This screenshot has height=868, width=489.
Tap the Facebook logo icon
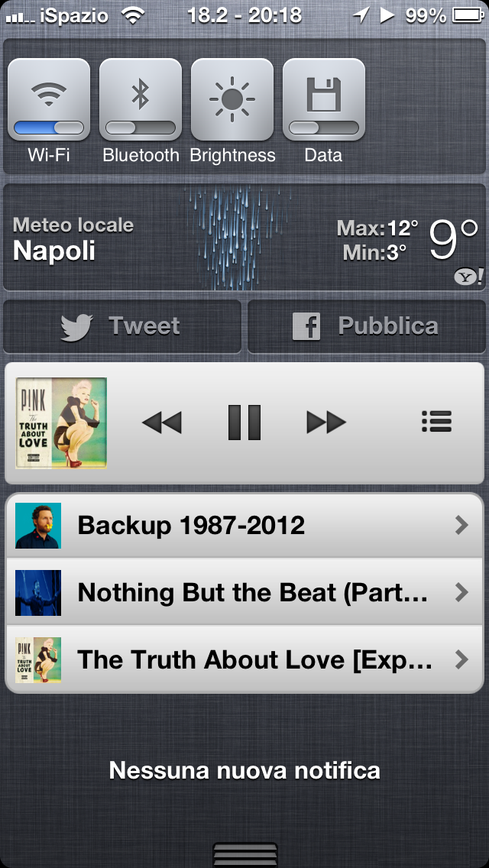point(306,326)
